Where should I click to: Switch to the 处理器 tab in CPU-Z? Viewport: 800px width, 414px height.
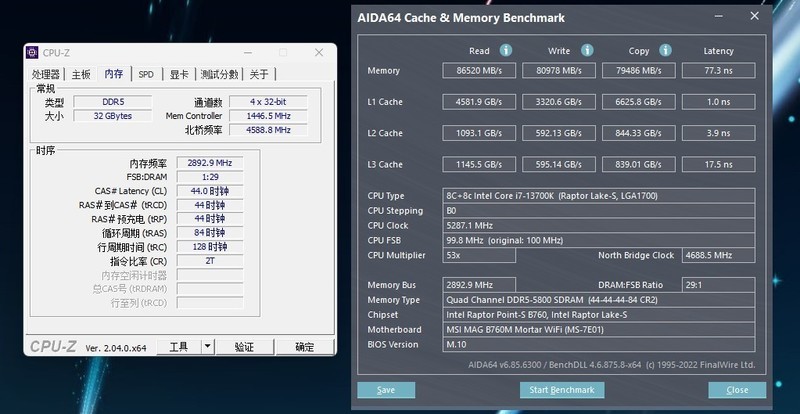pos(46,75)
